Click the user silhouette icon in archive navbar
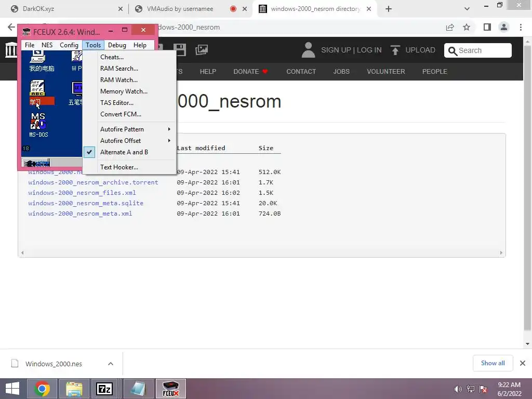Viewport: 532px width, 399px height. (x=308, y=50)
